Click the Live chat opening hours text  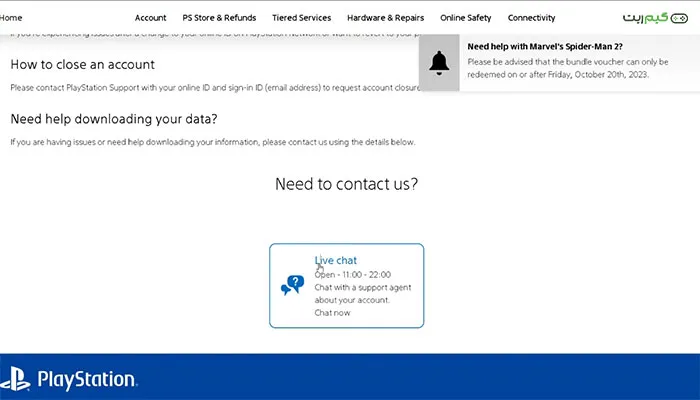352,274
